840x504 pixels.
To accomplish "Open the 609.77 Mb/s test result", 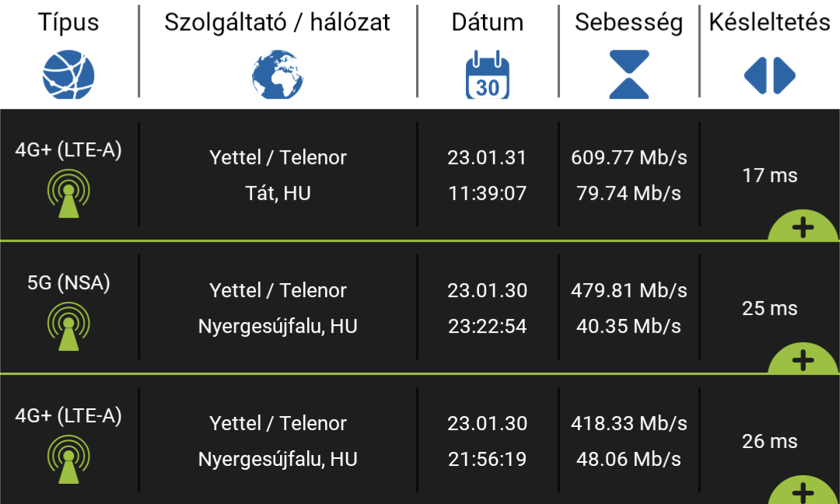I will pyautogui.click(x=629, y=157).
